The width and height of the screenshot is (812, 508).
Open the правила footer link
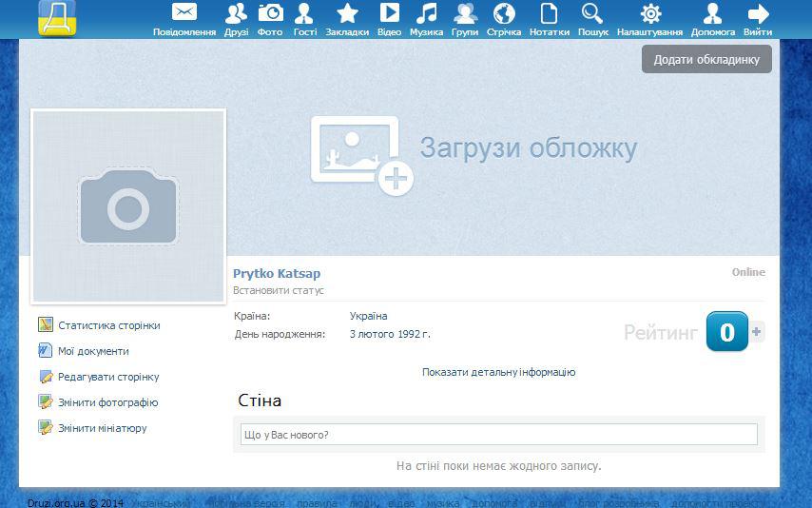[317, 503]
